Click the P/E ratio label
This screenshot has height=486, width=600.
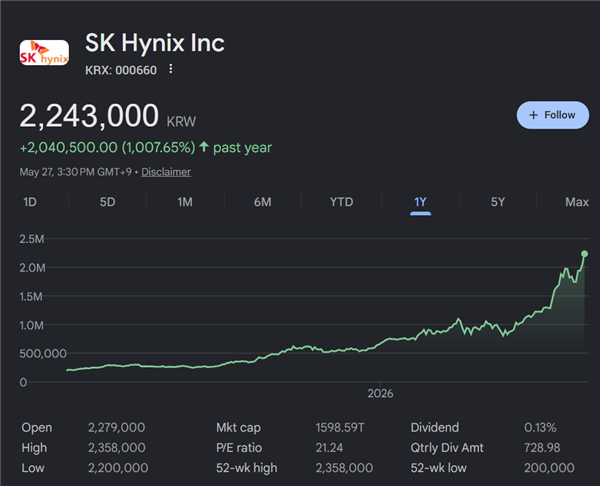[x=239, y=447]
